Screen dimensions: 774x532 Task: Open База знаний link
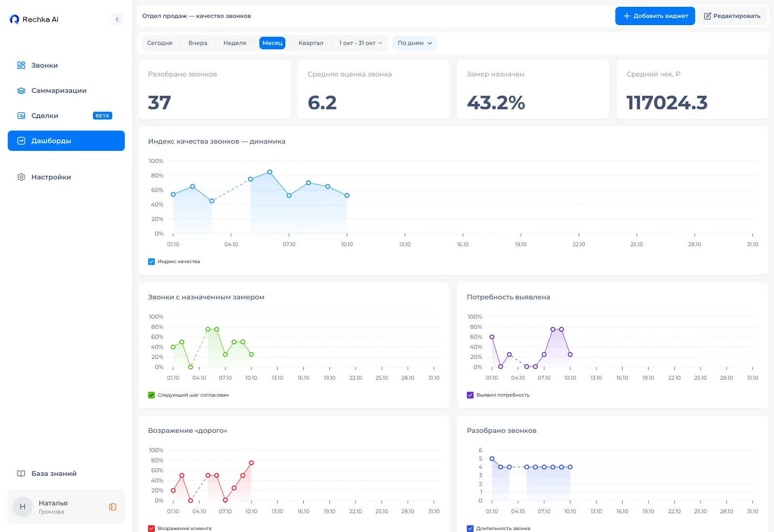pos(66,473)
